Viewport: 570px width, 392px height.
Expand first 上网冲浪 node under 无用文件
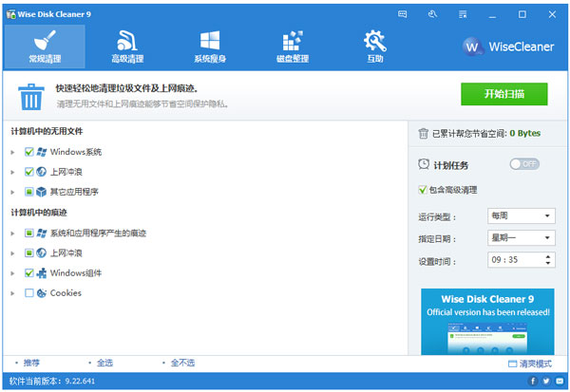(12, 172)
